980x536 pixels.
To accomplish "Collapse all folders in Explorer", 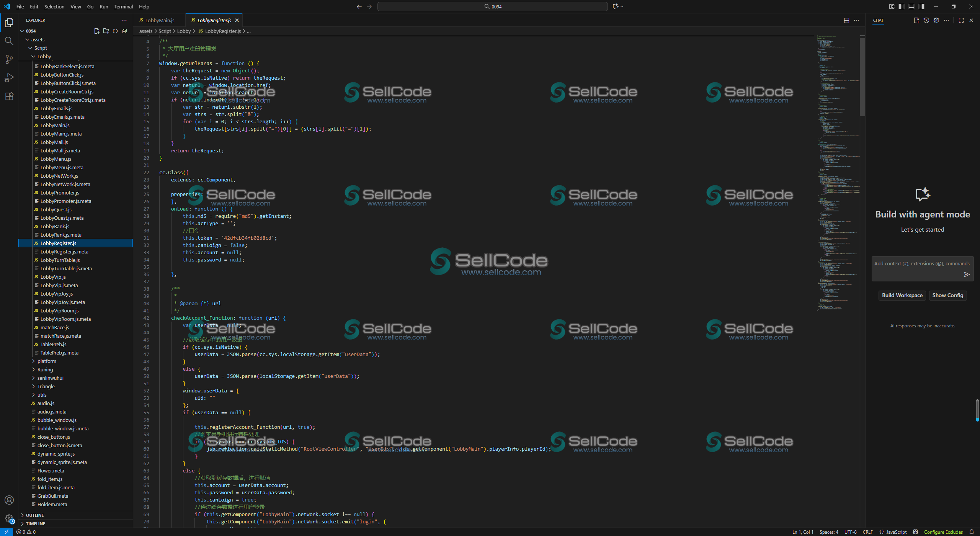I will point(124,31).
